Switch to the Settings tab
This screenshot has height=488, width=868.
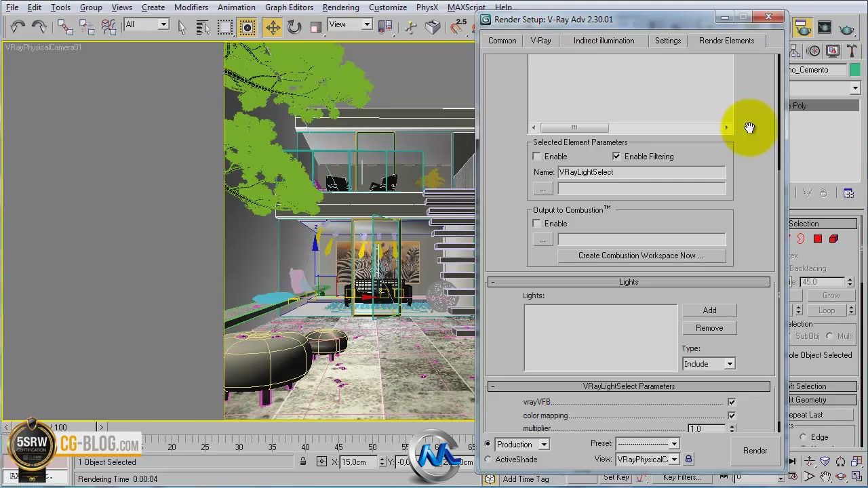(x=668, y=41)
